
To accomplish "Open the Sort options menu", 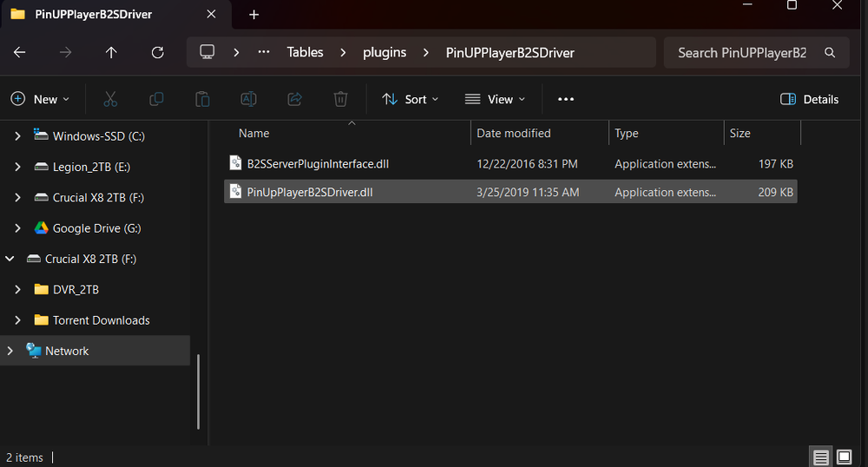I will click(411, 99).
